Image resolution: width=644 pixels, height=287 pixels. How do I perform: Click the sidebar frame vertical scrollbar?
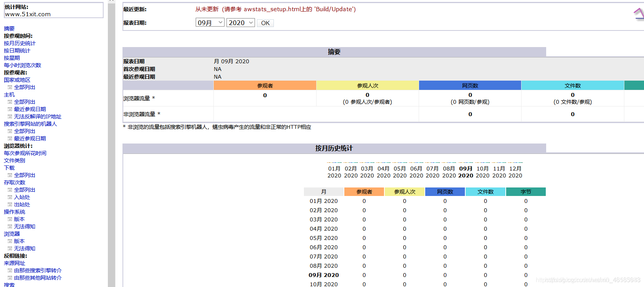tap(111, 145)
